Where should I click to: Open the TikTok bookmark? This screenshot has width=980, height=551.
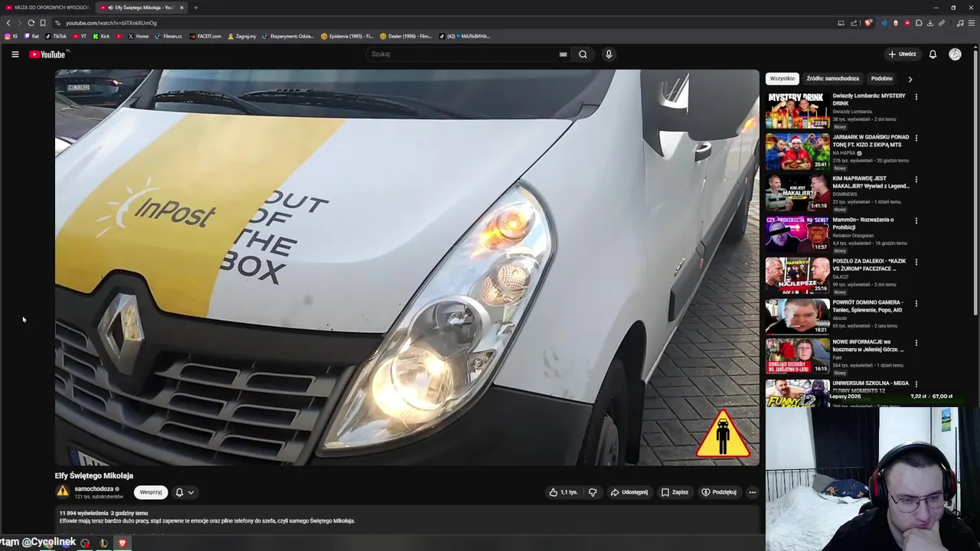[56, 36]
